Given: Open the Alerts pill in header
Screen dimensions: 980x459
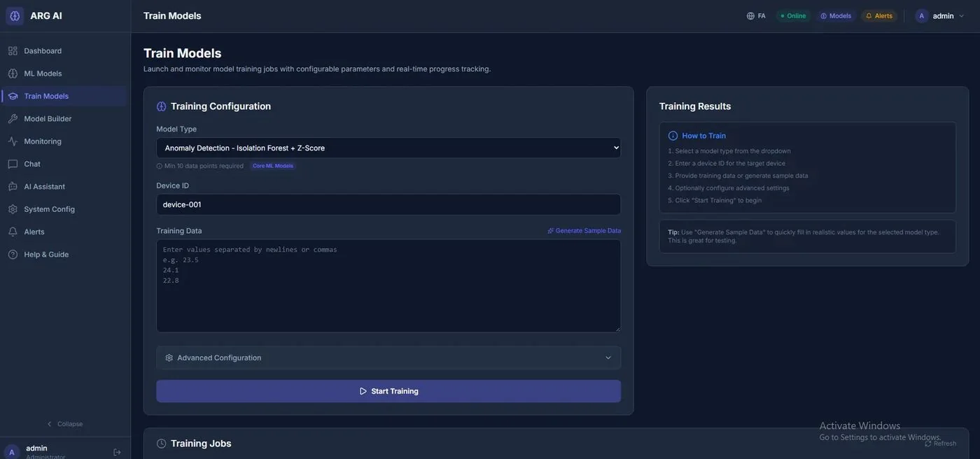Looking at the screenshot, I should 879,16.
